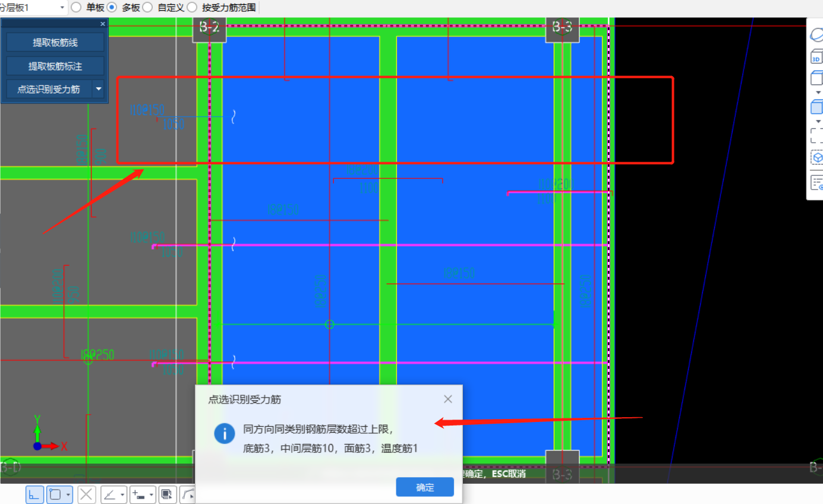Click the angle measurement icon
The image size is (823, 504).
[x=110, y=494]
